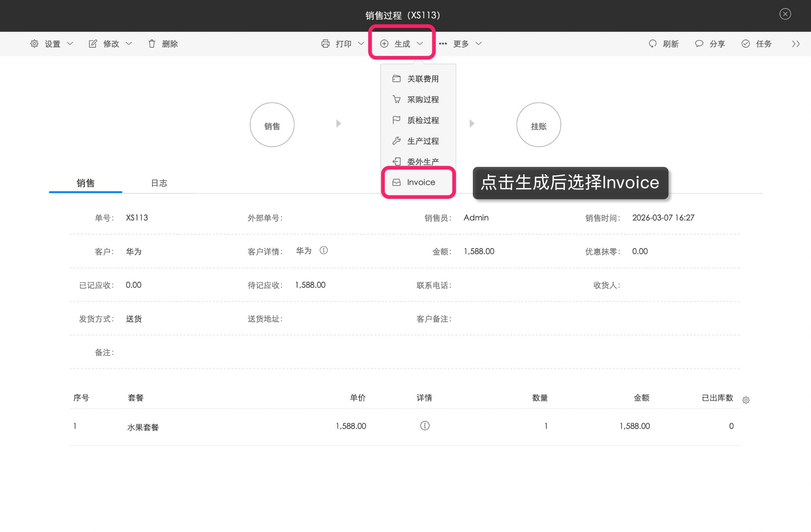Switch to the 日志 tab
The height and width of the screenshot is (532, 811).
[x=159, y=183]
